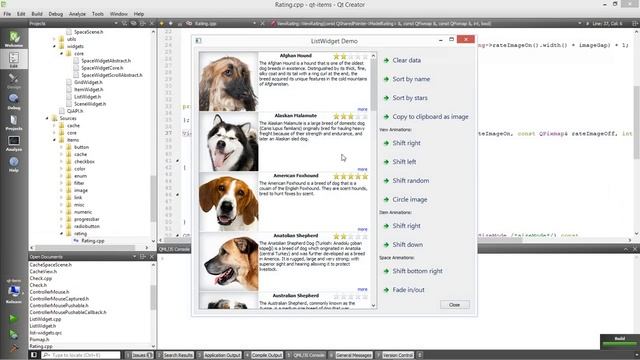This screenshot has height=360, width=640.
Task: Collapse the rating folder in the project tree
Action: 62,233
